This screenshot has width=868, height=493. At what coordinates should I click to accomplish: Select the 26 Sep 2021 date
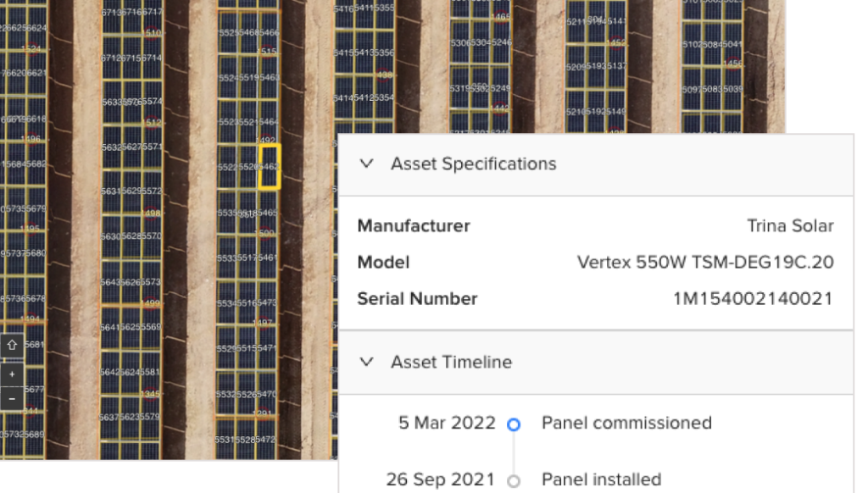[440, 479]
